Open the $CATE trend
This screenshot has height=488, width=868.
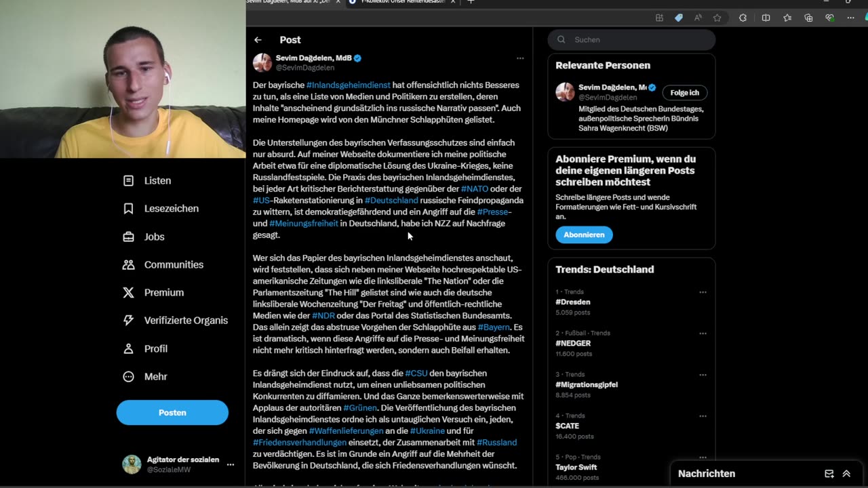[x=567, y=426]
